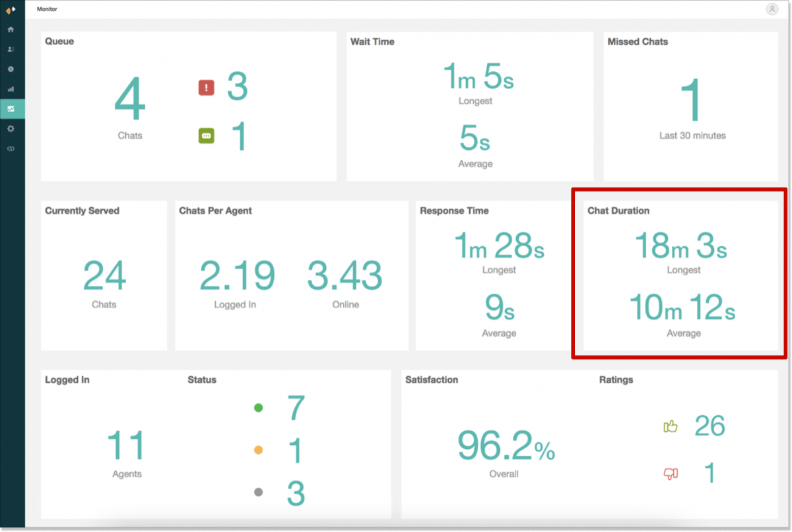
Task: Select the Monitor title in the top bar
Action: point(46,9)
